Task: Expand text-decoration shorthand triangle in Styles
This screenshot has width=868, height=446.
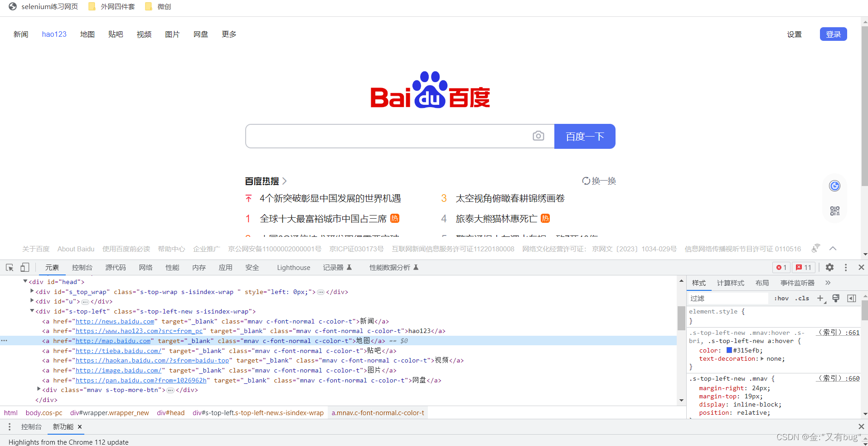Action: click(762, 358)
